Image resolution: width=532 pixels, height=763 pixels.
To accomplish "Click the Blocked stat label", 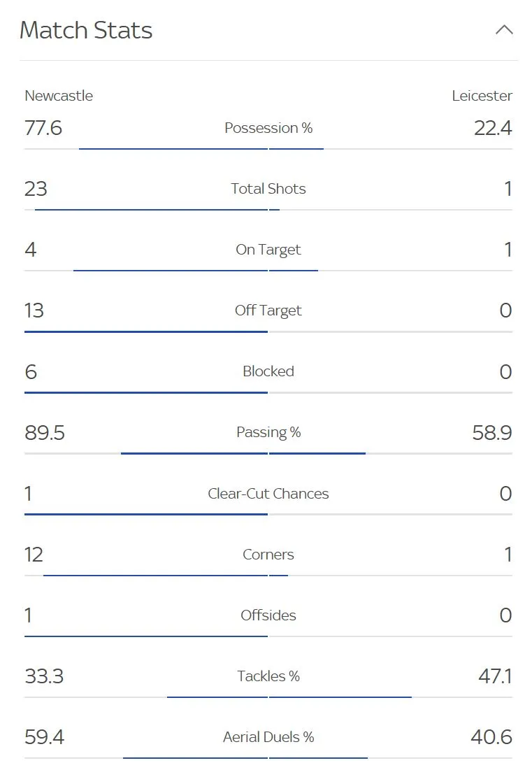I will click(x=268, y=371).
